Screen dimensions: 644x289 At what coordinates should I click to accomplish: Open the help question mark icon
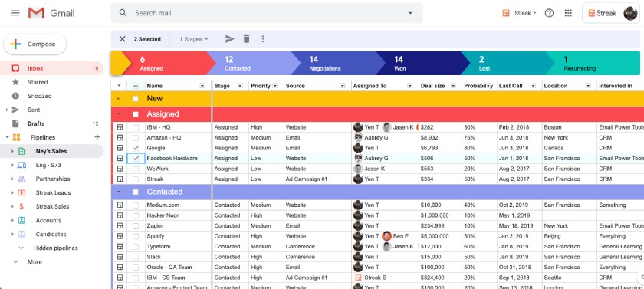click(549, 13)
